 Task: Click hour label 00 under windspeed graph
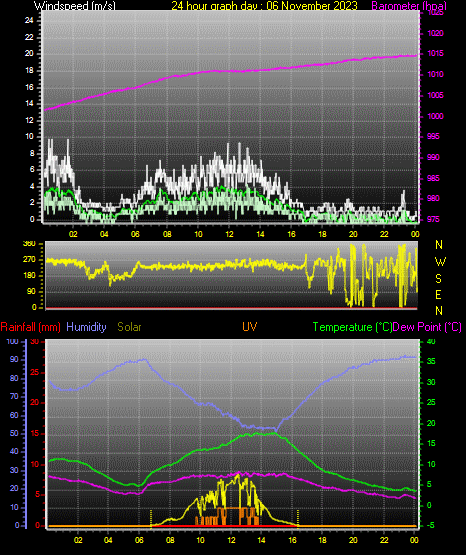(415, 234)
